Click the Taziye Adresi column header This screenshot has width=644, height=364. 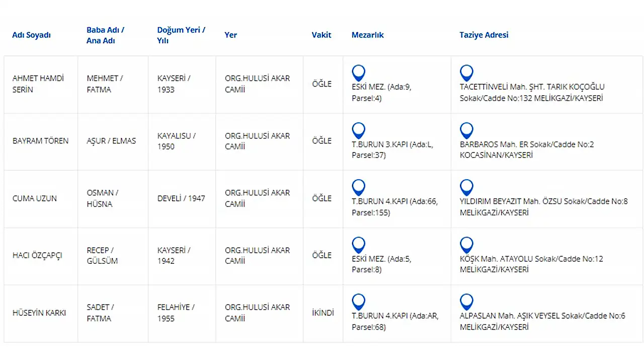[484, 35]
